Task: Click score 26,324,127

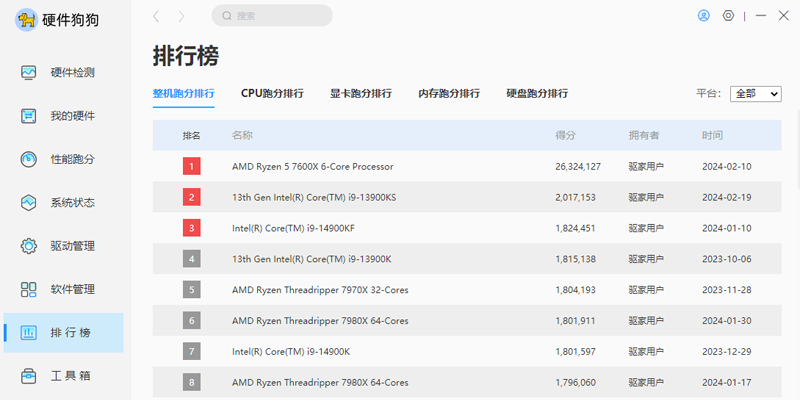Action: 578,166
